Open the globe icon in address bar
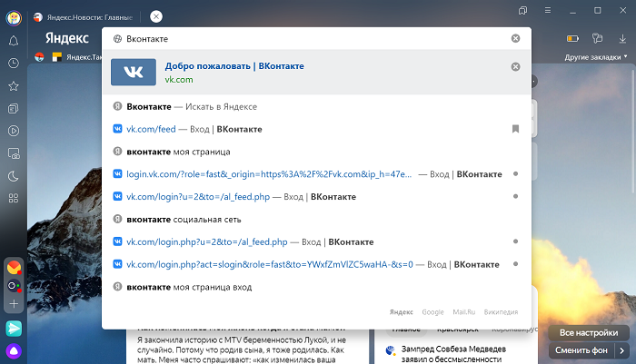Viewport: 636px width, 364px height. pos(117,38)
